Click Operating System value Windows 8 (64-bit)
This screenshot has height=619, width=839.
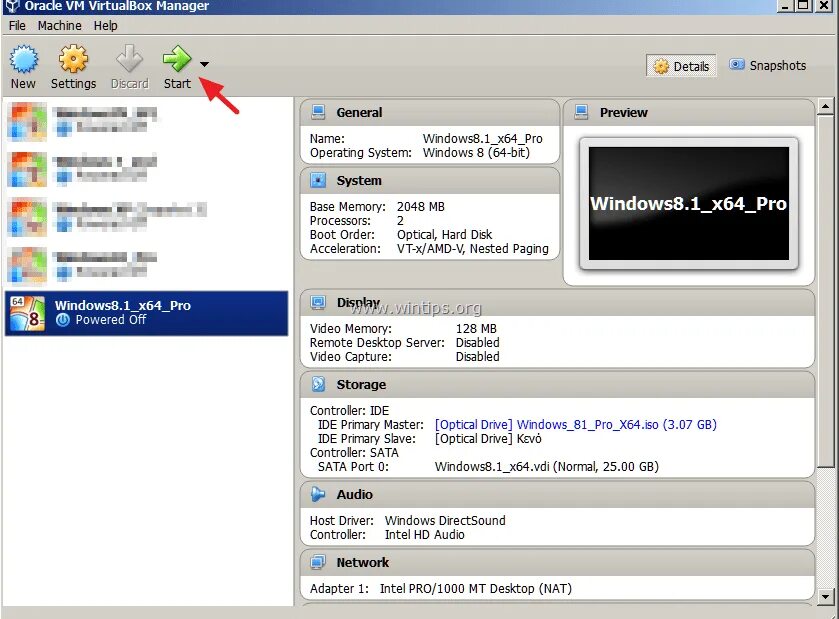476,153
